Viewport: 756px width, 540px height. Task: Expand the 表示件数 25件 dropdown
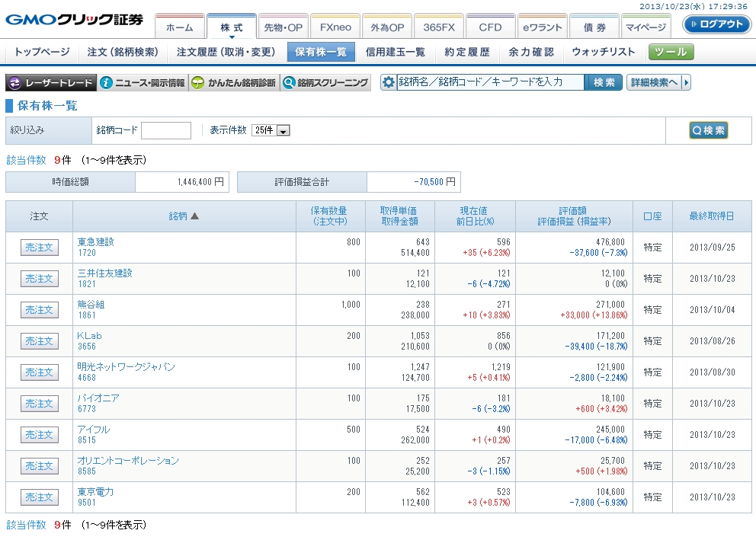pyautogui.click(x=283, y=130)
